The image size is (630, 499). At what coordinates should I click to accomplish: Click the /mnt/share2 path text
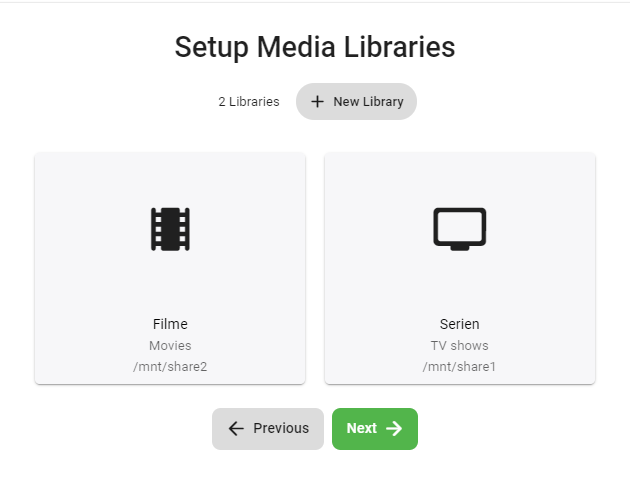(170, 367)
